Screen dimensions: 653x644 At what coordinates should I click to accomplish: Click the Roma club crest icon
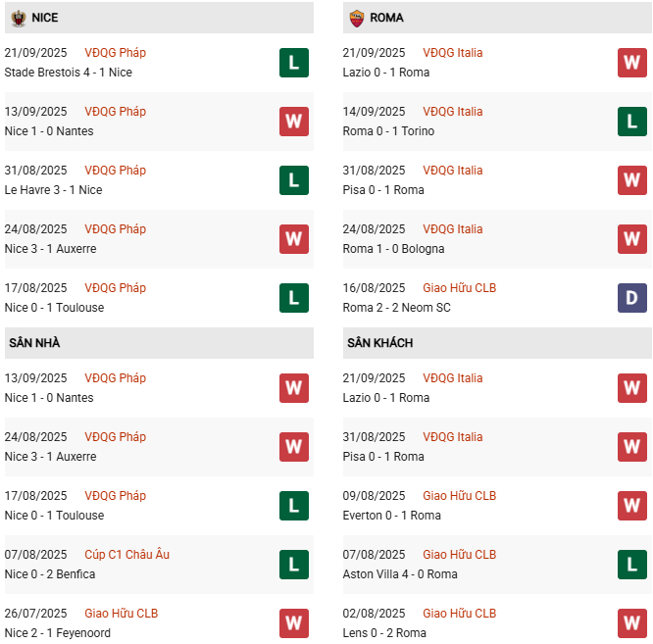[357, 18]
